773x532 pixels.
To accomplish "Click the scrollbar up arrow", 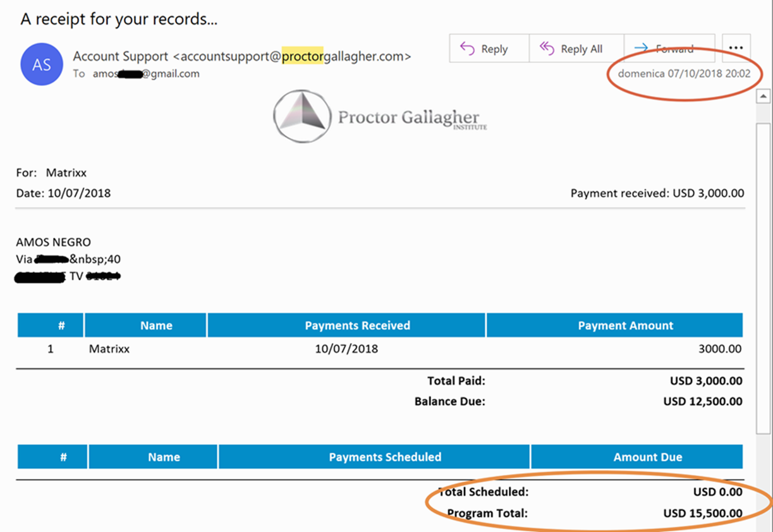I will (763, 97).
